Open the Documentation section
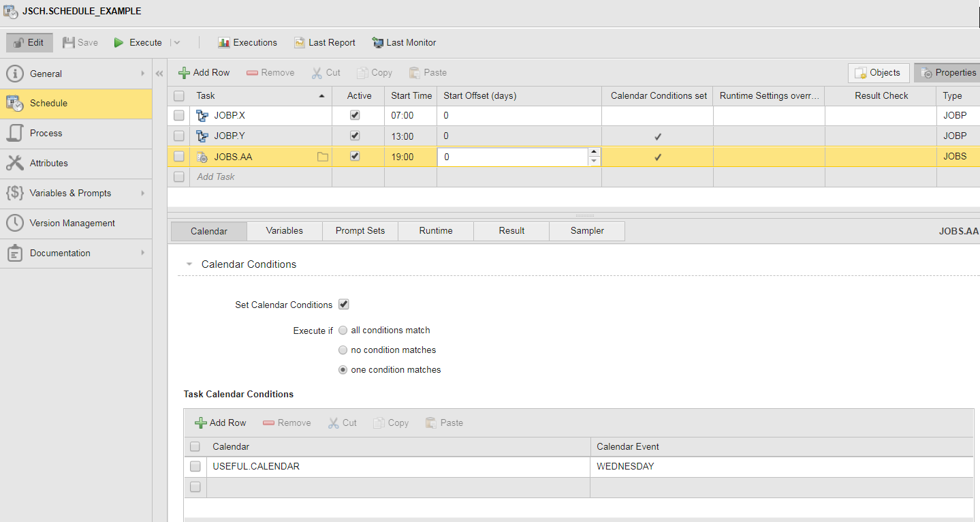Image resolution: width=980 pixels, height=522 pixels. [x=60, y=253]
